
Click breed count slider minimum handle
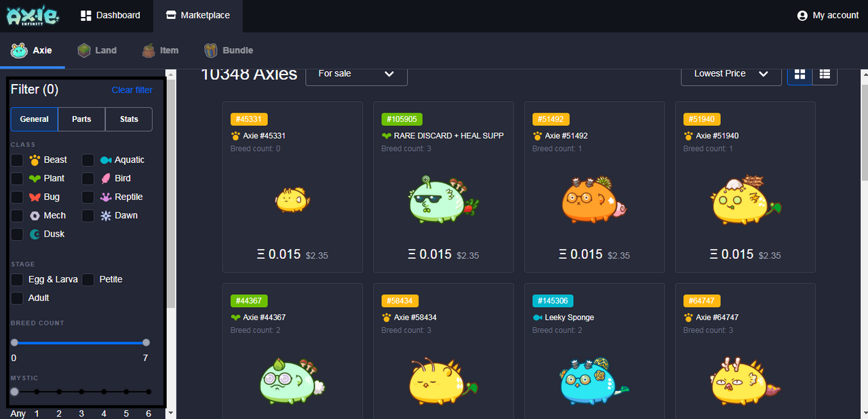pyautogui.click(x=14, y=342)
